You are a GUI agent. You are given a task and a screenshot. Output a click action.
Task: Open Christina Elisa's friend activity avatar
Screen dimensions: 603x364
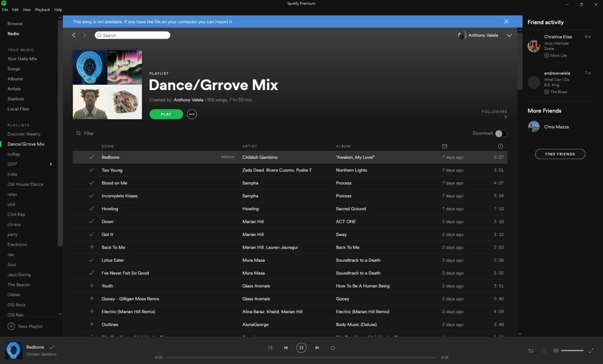pos(534,46)
